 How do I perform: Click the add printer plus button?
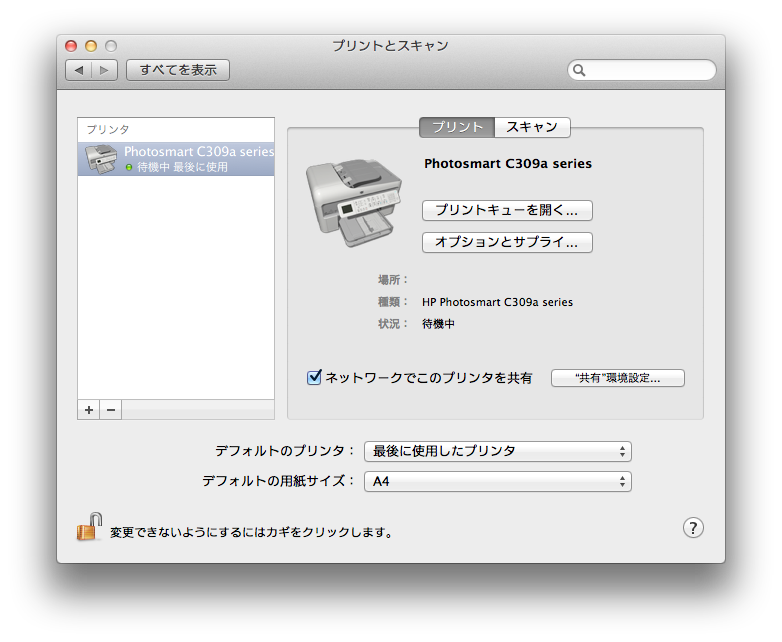(x=89, y=410)
